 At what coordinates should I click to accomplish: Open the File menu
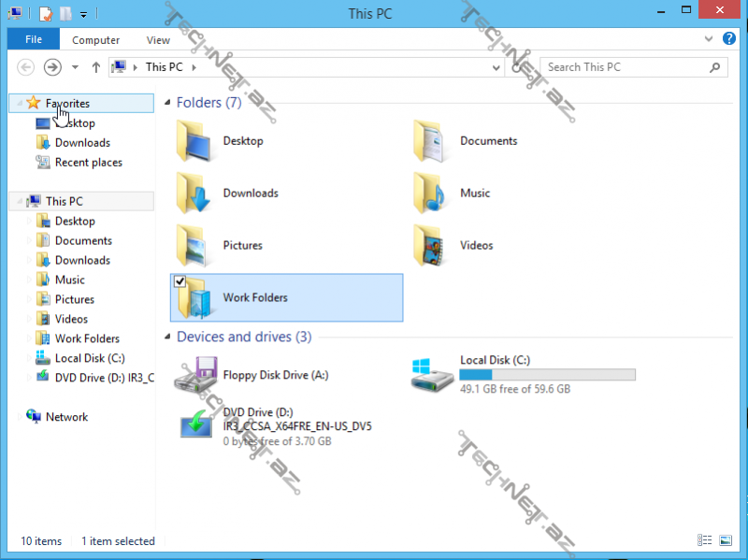tap(34, 39)
